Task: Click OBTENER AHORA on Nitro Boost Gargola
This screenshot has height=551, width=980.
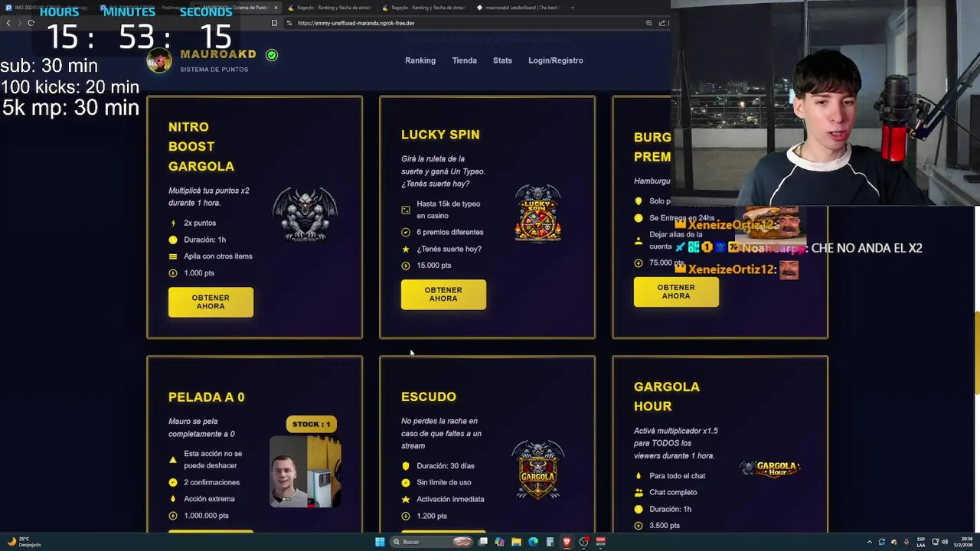Action: click(211, 302)
